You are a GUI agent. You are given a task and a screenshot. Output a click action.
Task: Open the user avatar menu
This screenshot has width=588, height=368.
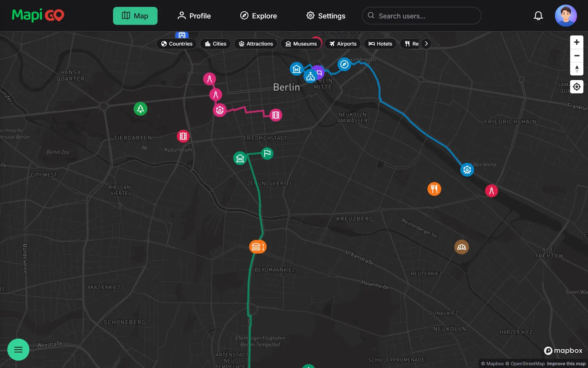coord(566,16)
